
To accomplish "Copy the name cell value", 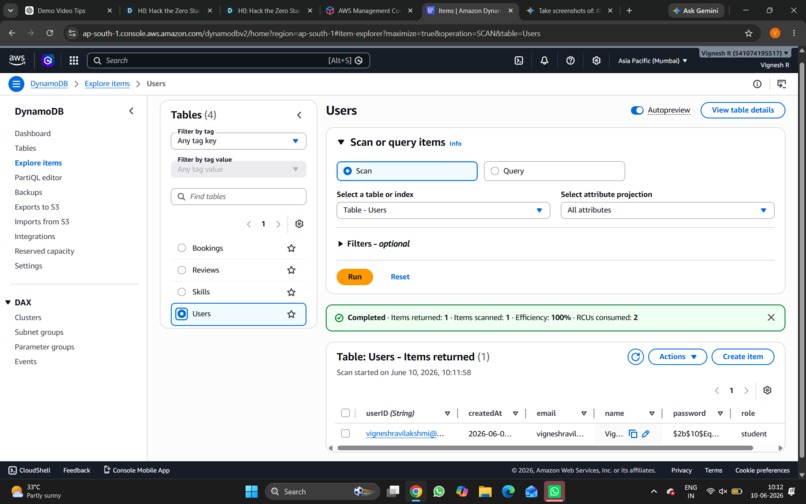I will pyautogui.click(x=633, y=434).
